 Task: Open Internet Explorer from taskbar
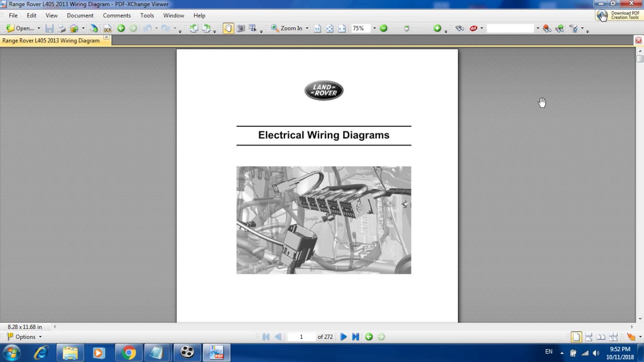click(x=41, y=353)
